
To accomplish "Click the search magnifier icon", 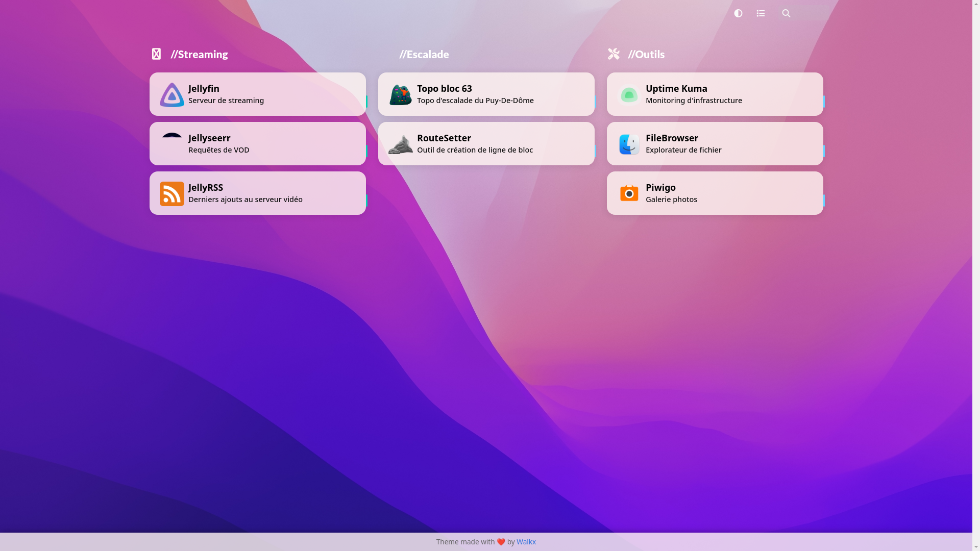I will coord(786,13).
